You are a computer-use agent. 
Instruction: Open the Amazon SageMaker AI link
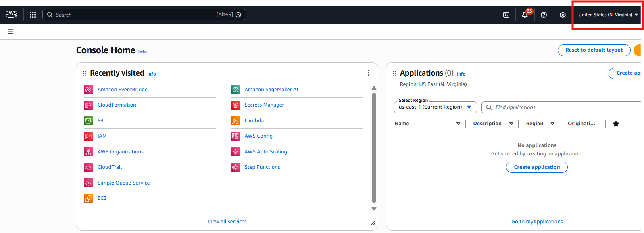[271, 90]
